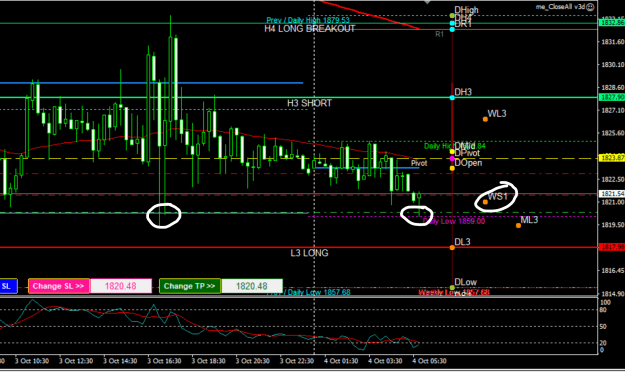Click the 3 Oct 22:30 time label
The image size is (625, 372).
(x=297, y=361)
